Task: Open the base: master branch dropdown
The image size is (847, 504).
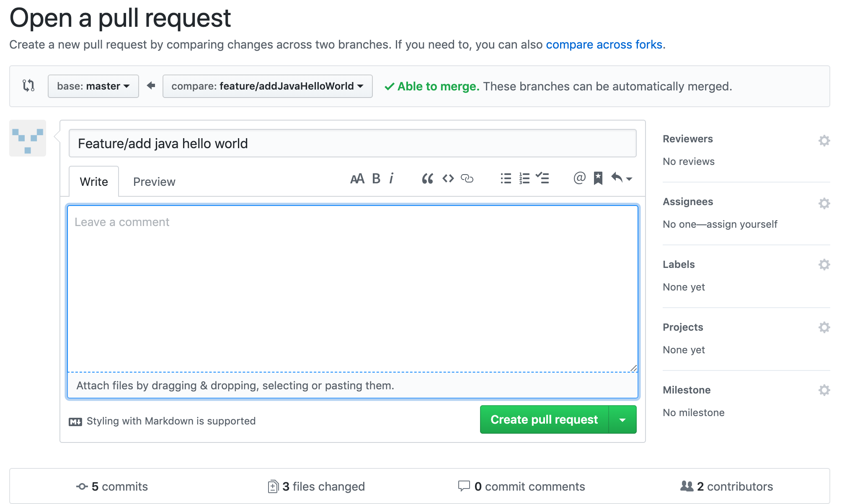Action: point(93,86)
